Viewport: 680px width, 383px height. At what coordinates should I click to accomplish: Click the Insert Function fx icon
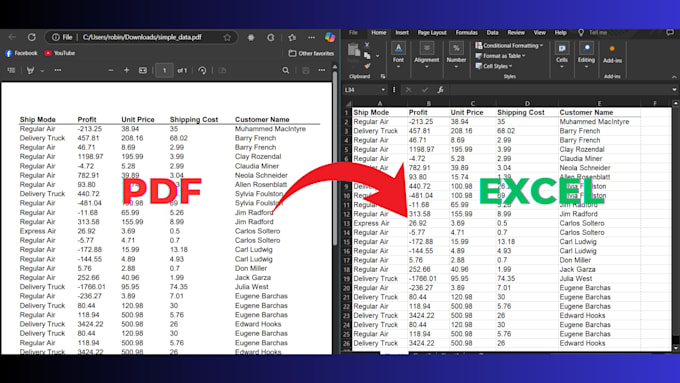click(440, 90)
